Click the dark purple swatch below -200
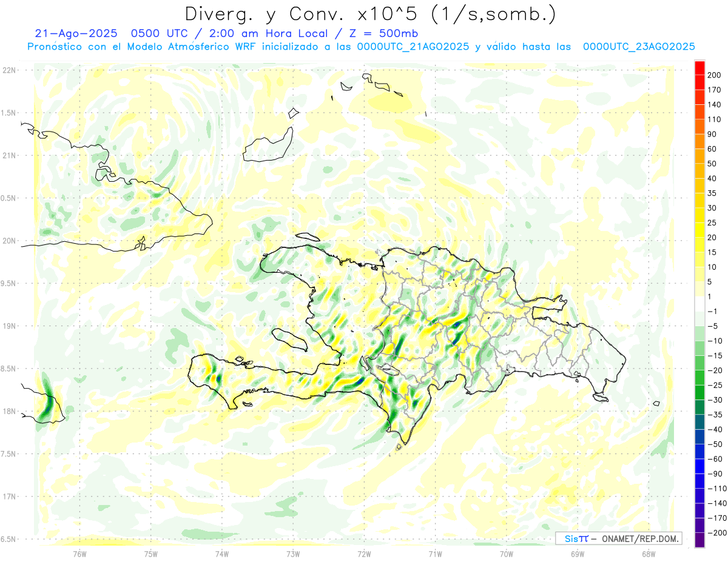 pyautogui.click(x=699, y=540)
